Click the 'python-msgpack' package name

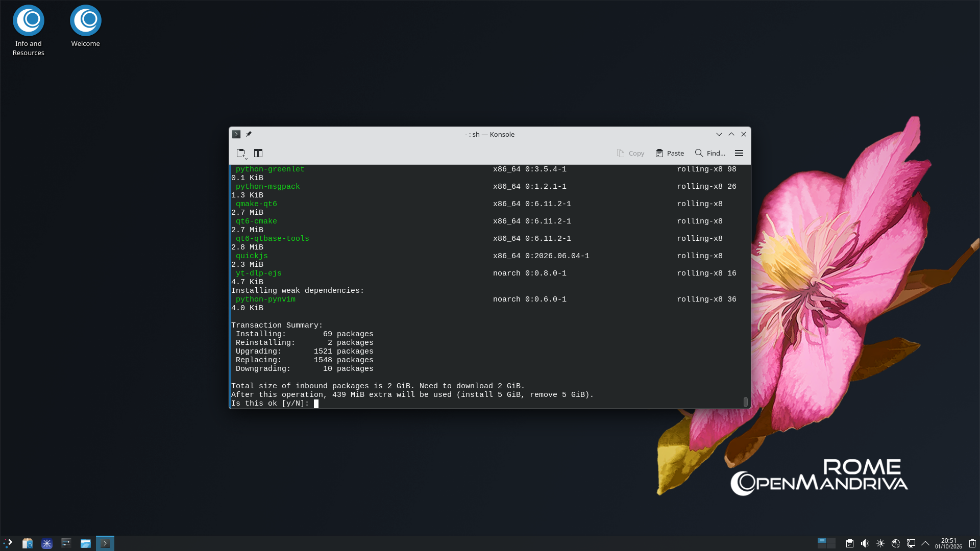268,187
